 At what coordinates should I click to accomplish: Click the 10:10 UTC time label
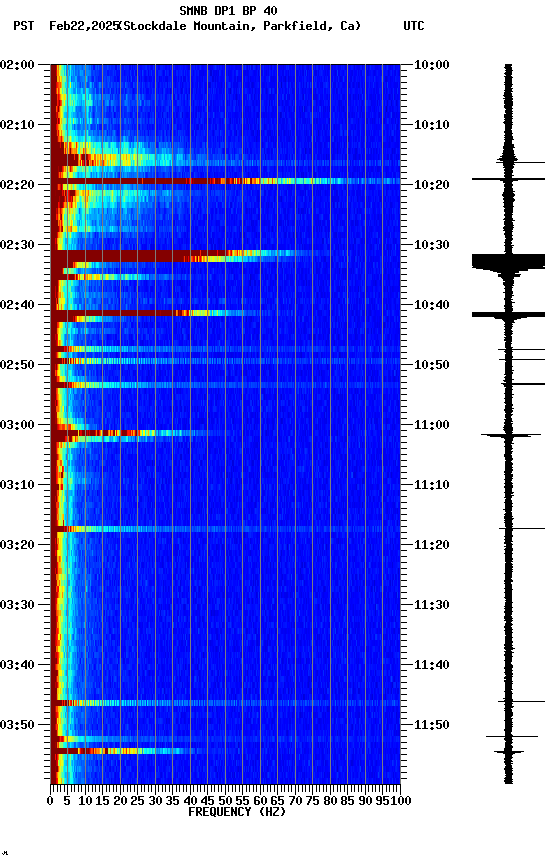pos(432,125)
